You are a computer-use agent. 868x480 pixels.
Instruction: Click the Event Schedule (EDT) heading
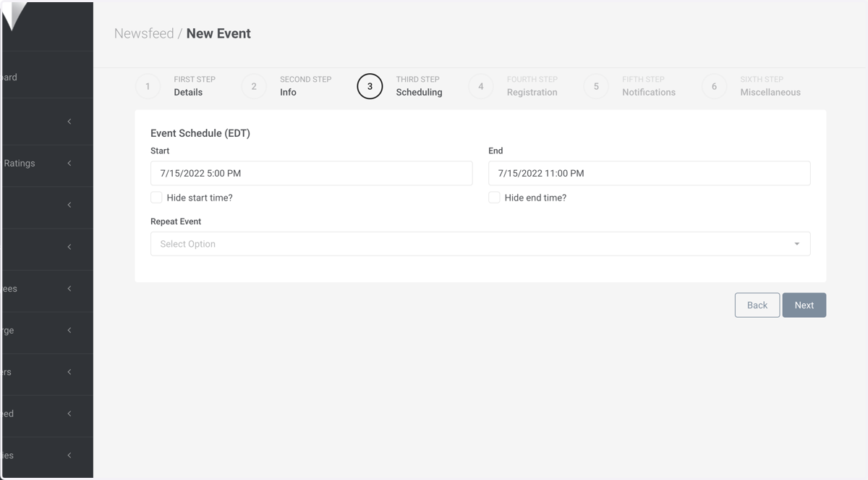click(200, 133)
